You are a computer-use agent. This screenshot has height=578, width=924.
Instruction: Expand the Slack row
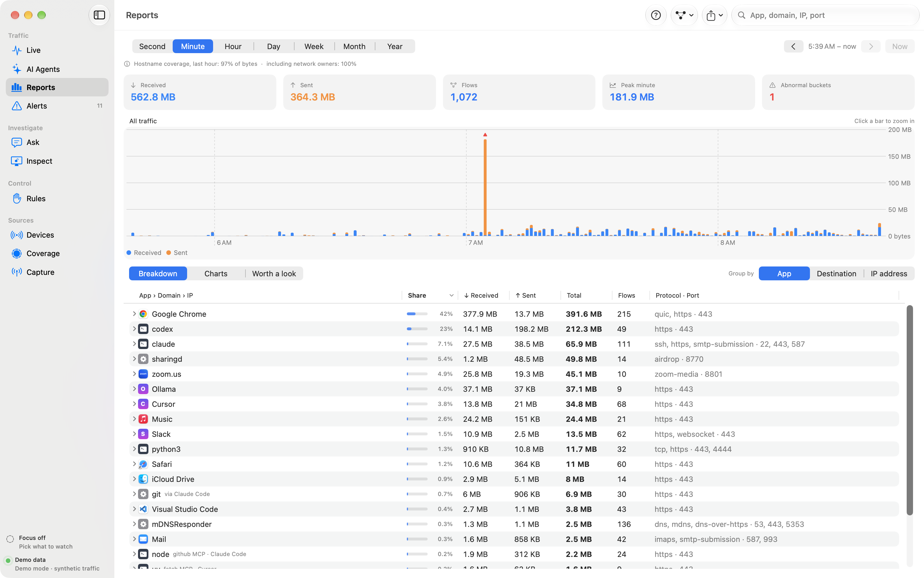(134, 434)
